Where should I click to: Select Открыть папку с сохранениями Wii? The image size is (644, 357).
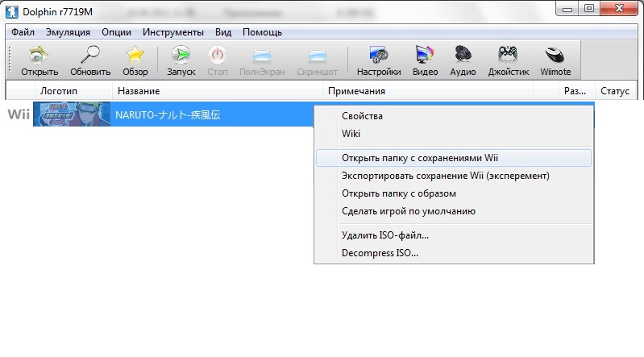click(454, 158)
